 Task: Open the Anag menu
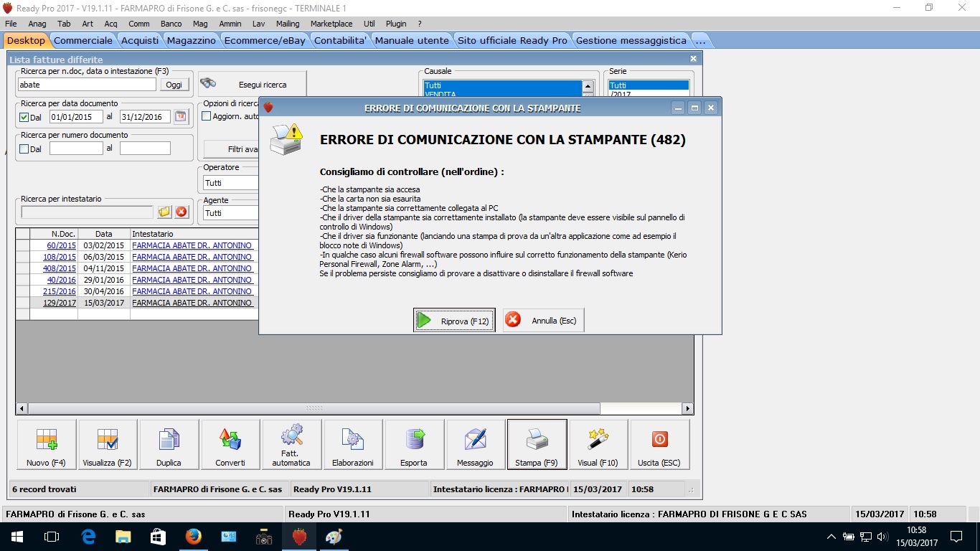tap(37, 24)
